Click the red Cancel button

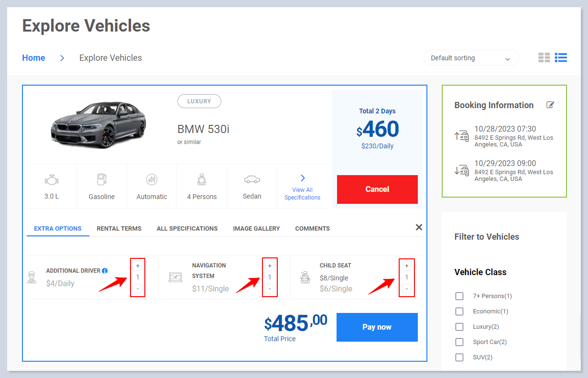point(377,189)
